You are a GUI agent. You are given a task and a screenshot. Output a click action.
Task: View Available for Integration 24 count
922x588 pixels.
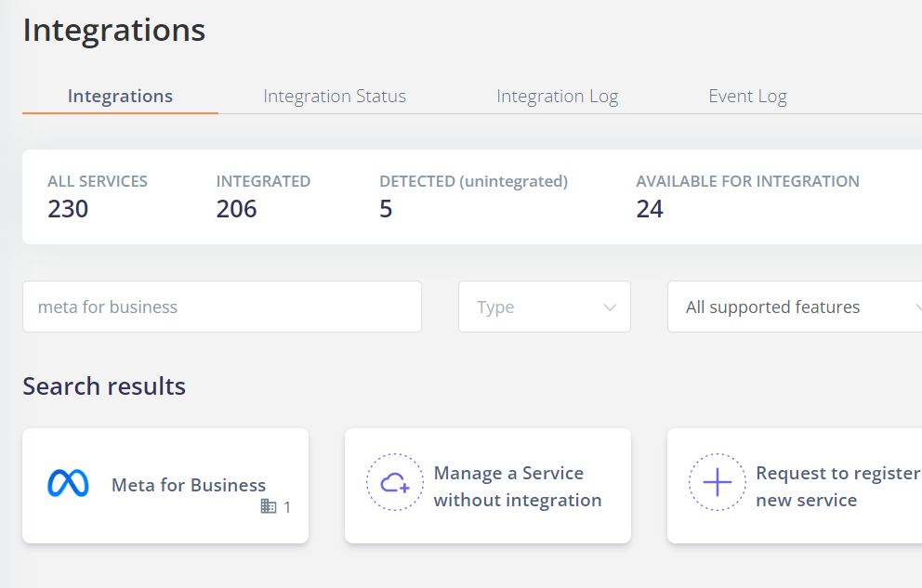[747, 196]
